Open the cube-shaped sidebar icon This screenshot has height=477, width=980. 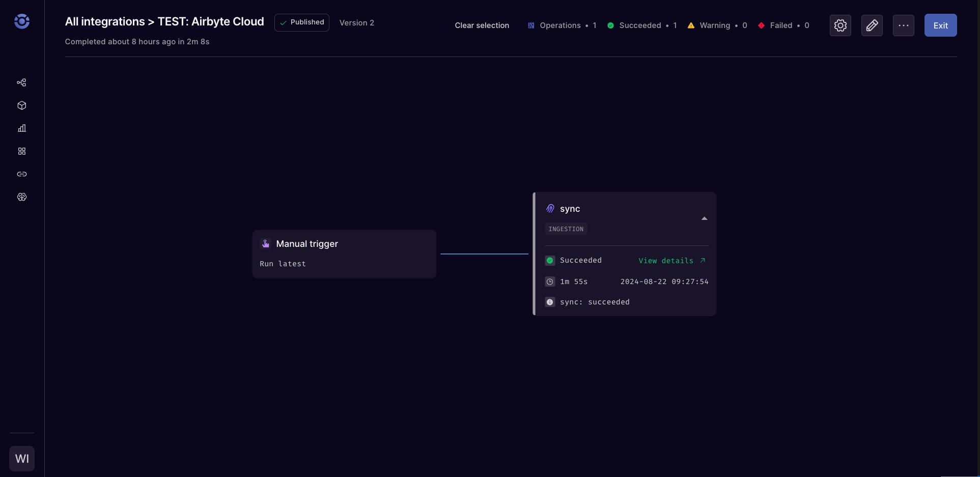(x=22, y=105)
